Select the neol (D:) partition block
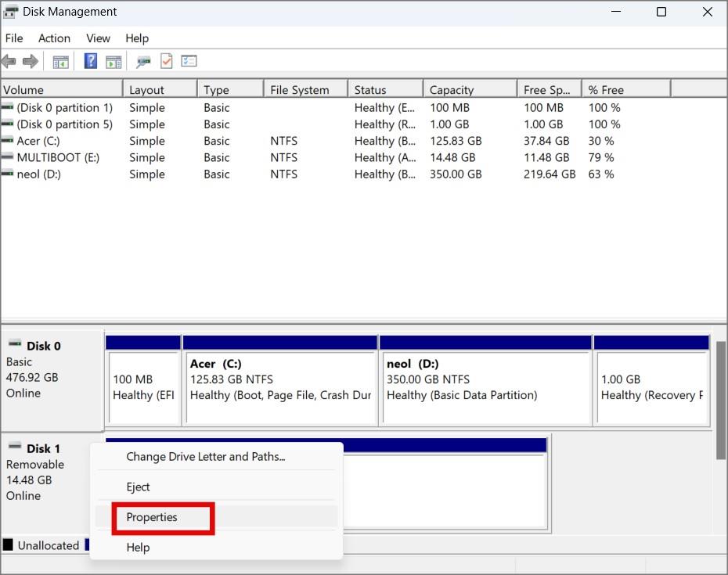The width and height of the screenshot is (728, 575). (x=485, y=380)
